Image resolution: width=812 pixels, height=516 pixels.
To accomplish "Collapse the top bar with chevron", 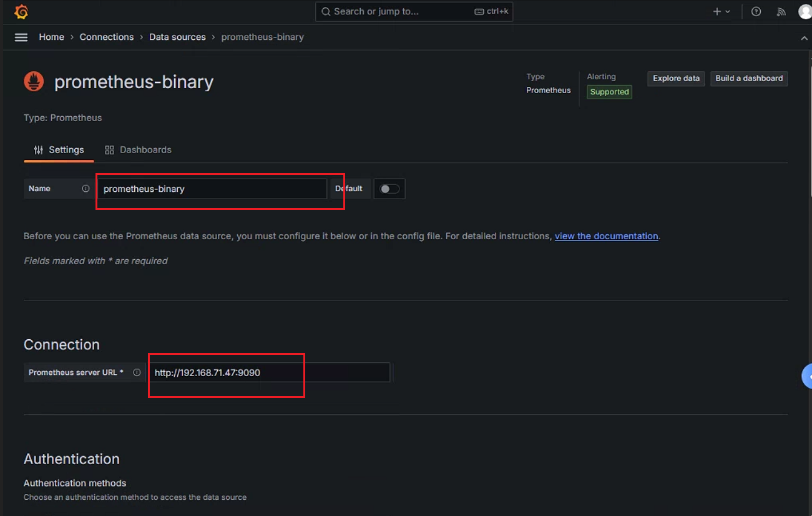I will click(804, 38).
